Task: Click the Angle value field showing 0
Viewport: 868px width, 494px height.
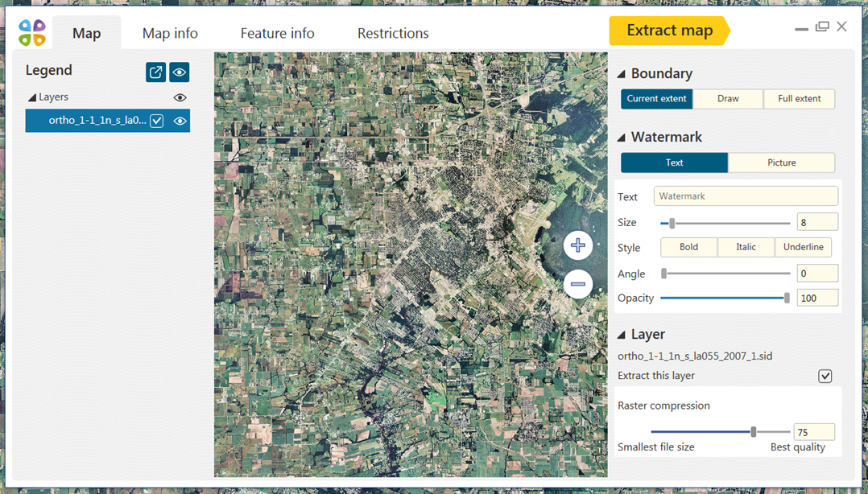Action: point(817,274)
